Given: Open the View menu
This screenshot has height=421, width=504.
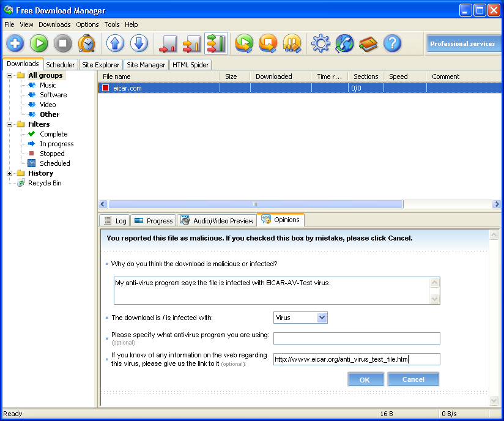Looking at the screenshot, I should tap(26, 24).
